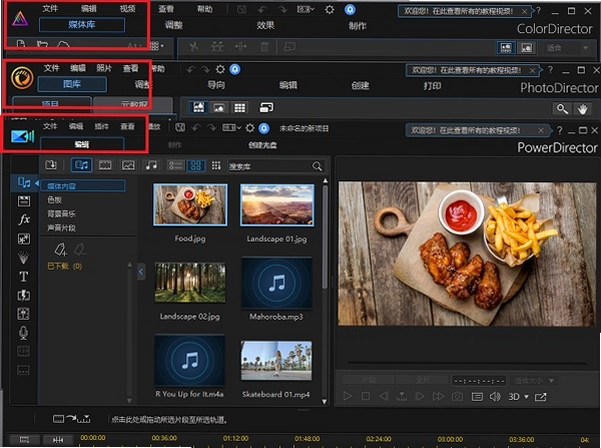The width and height of the screenshot is (601, 448).
Task: Click ColorDirector notification bell icon
Action: point(350,10)
